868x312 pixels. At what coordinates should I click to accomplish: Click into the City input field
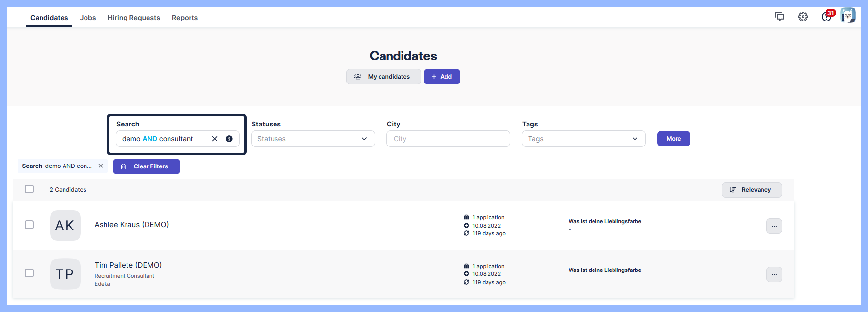pyautogui.click(x=448, y=139)
